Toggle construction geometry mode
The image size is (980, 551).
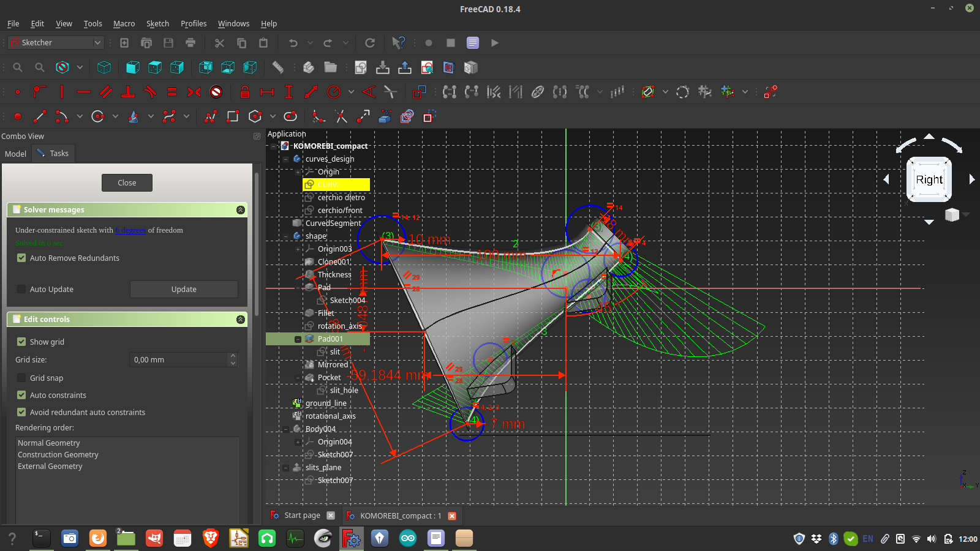click(x=429, y=116)
